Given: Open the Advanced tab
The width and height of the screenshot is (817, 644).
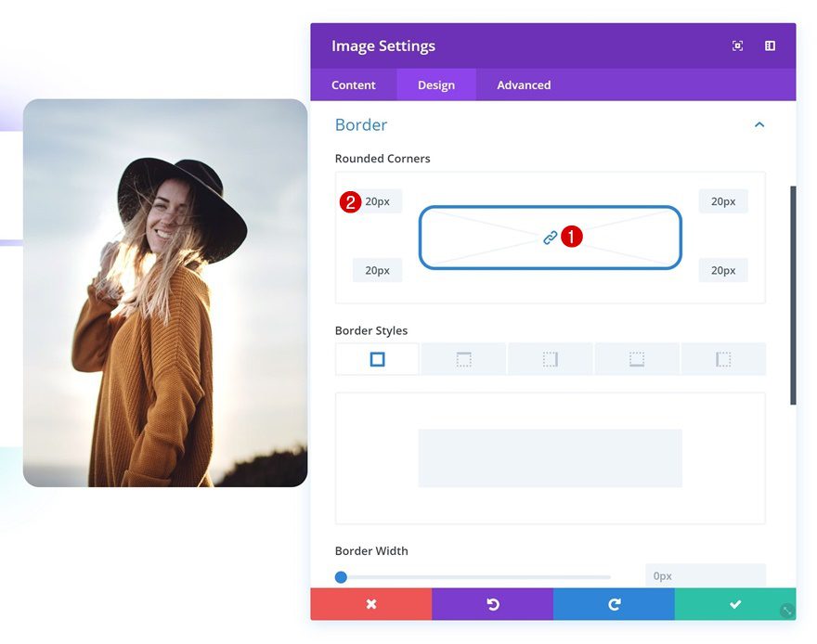Looking at the screenshot, I should click(523, 84).
